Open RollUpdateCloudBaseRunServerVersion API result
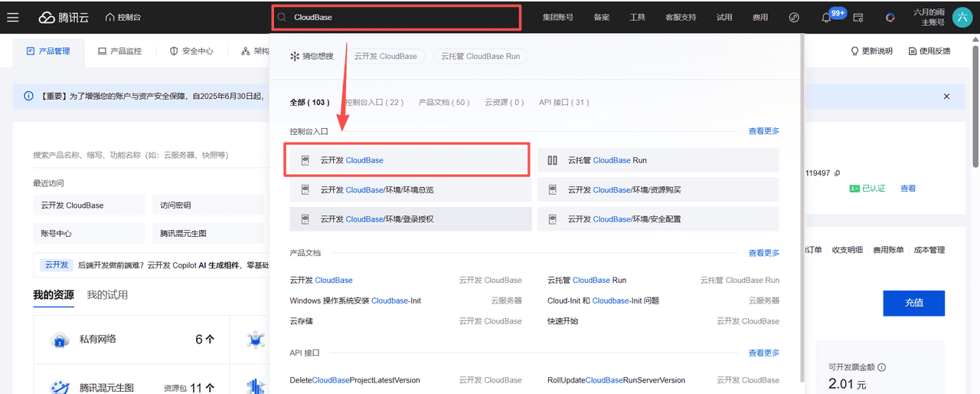 coord(616,380)
